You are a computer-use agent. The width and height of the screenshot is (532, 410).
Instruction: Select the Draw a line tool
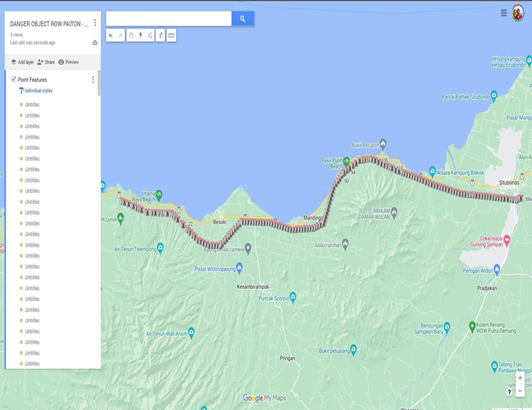[150, 36]
